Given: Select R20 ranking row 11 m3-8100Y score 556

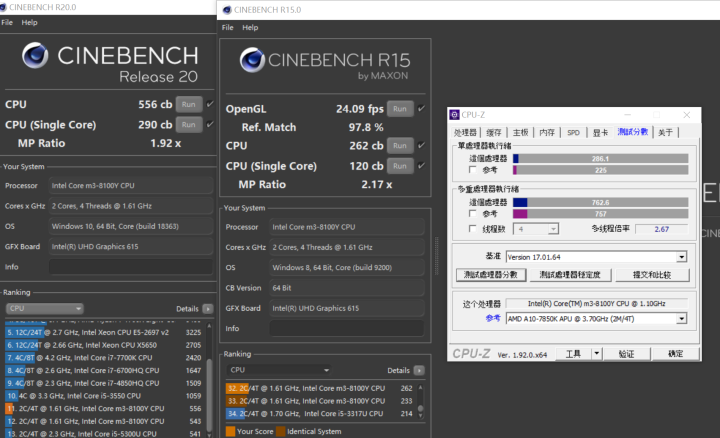Looking at the screenshot, I should click(104, 409).
